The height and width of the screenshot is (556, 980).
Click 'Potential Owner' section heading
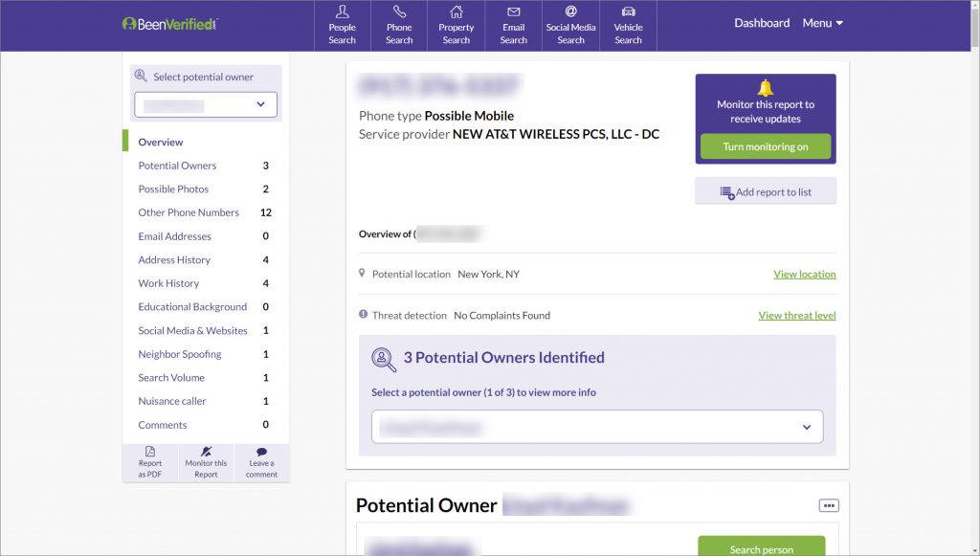point(426,505)
